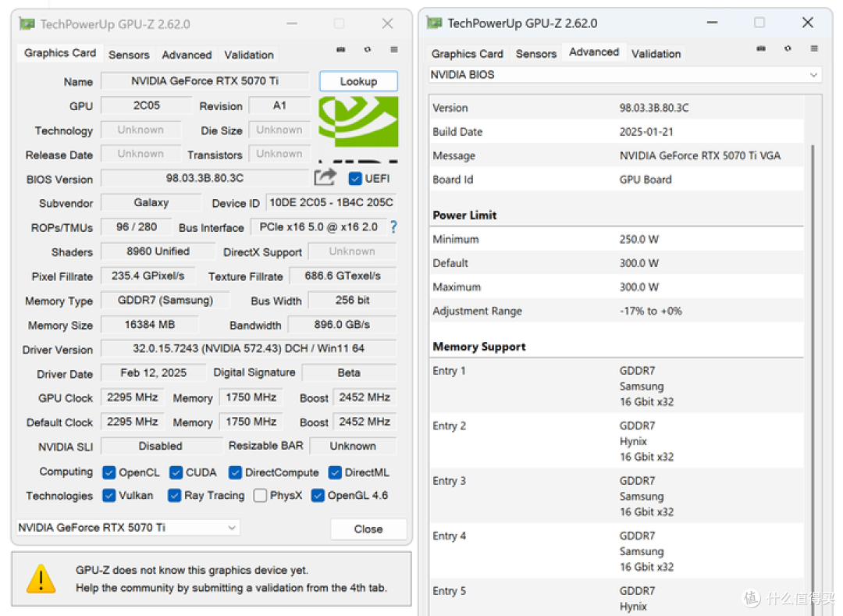Open the hamburger menu in left GPU-Z window

[x=394, y=49]
